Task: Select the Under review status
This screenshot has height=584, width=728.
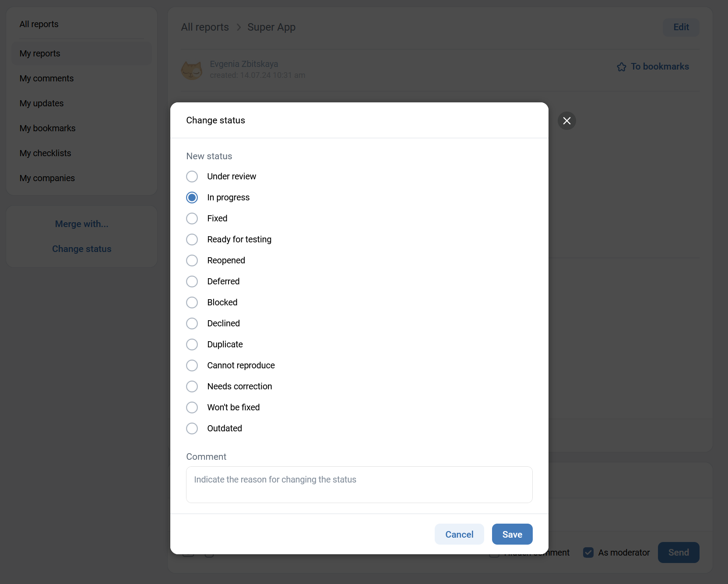Action: (192, 177)
